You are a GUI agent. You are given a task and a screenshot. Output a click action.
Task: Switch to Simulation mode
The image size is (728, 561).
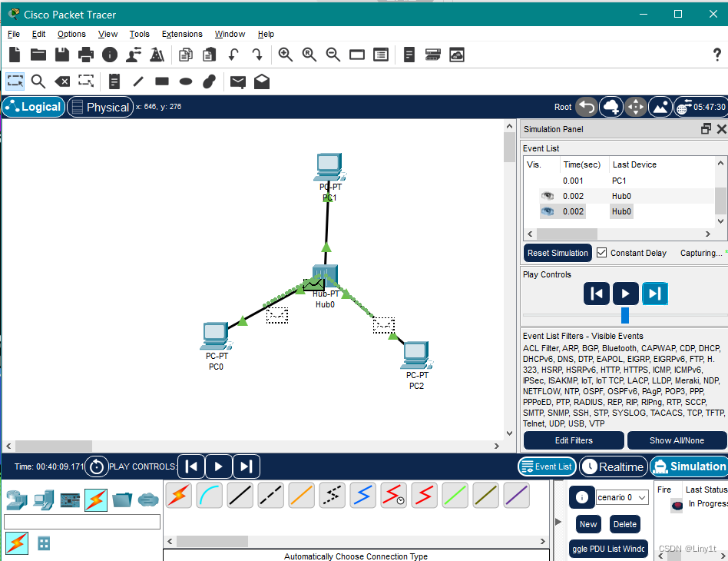pos(689,466)
